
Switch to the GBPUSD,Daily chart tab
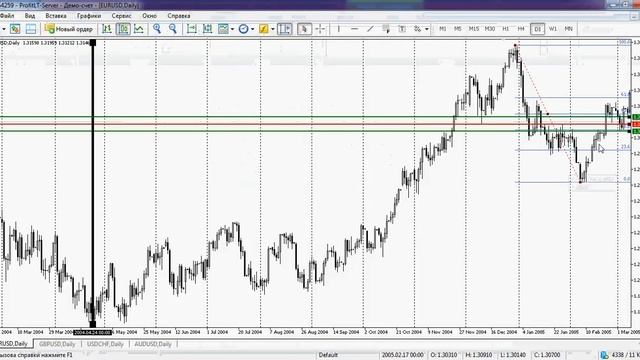pyautogui.click(x=58, y=344)
